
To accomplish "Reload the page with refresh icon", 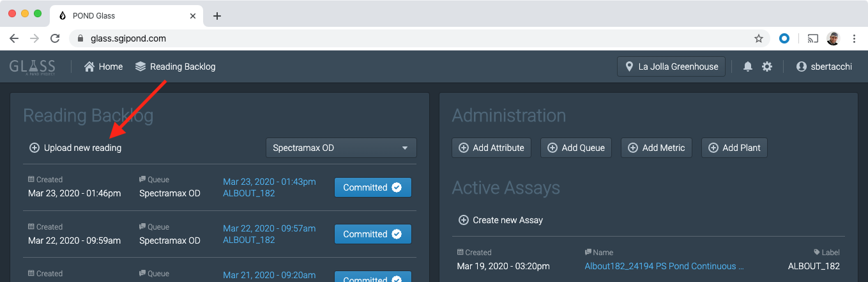I will pyautogui.click(x=56, y=38).
